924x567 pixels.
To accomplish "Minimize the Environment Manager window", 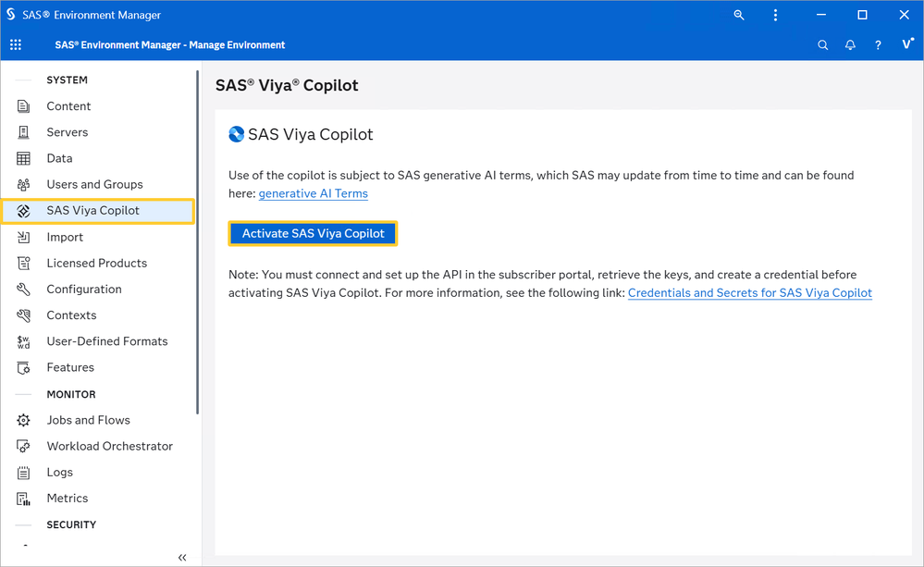I will pos(821,15).
